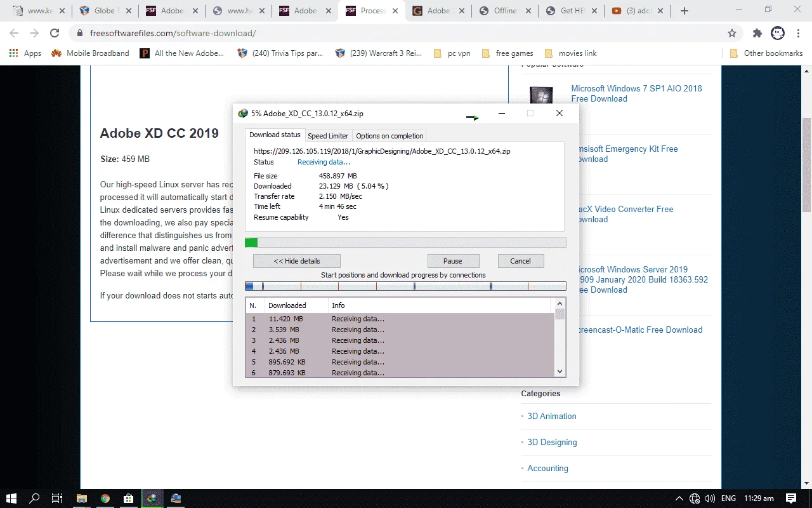Click the browser Forward arrow
Image resolution: width=812 pixels, height=508 pixels.
(34, 33)
